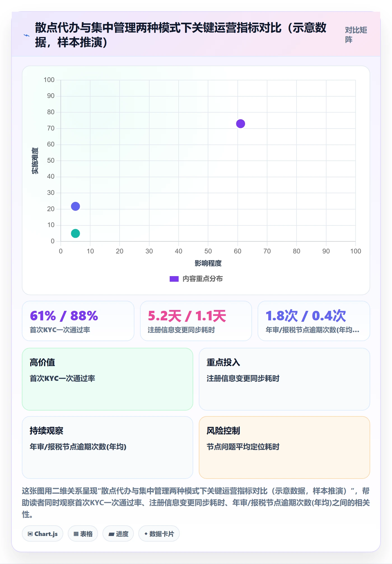Click the 首次KYC一次通过率 label under 61% / 88%

point(60,330)
